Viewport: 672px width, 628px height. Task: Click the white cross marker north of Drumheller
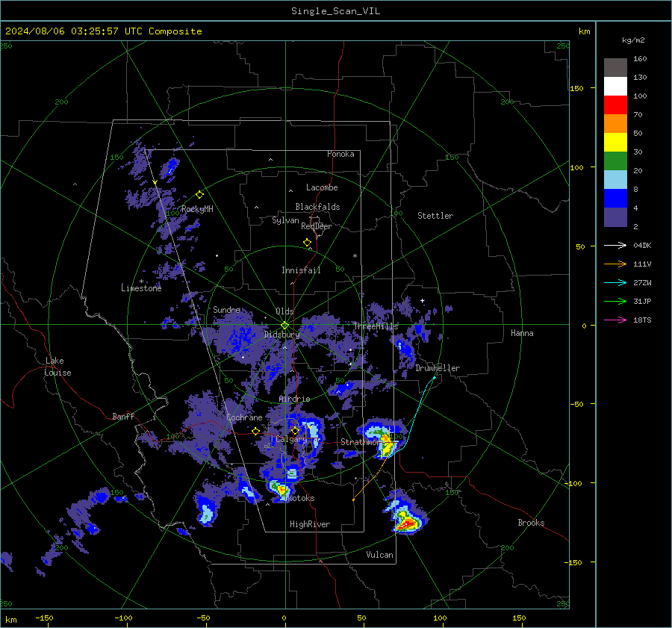422,301
